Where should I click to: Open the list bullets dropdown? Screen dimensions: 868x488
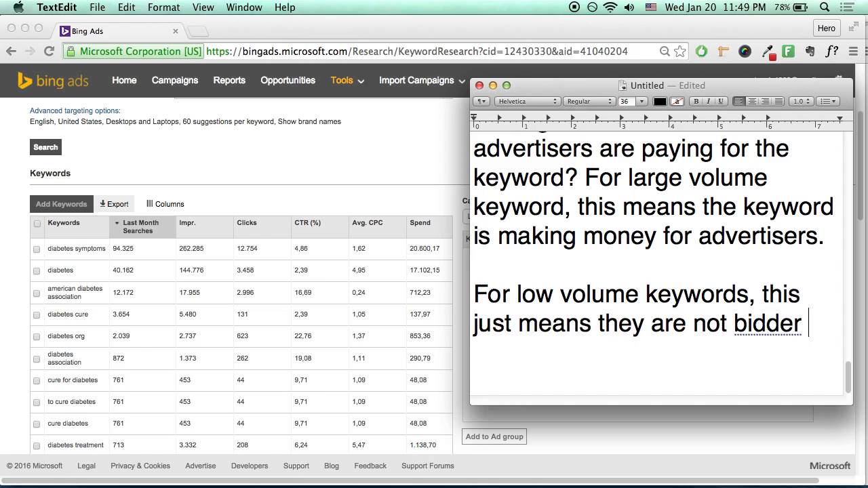pos(828,101)
